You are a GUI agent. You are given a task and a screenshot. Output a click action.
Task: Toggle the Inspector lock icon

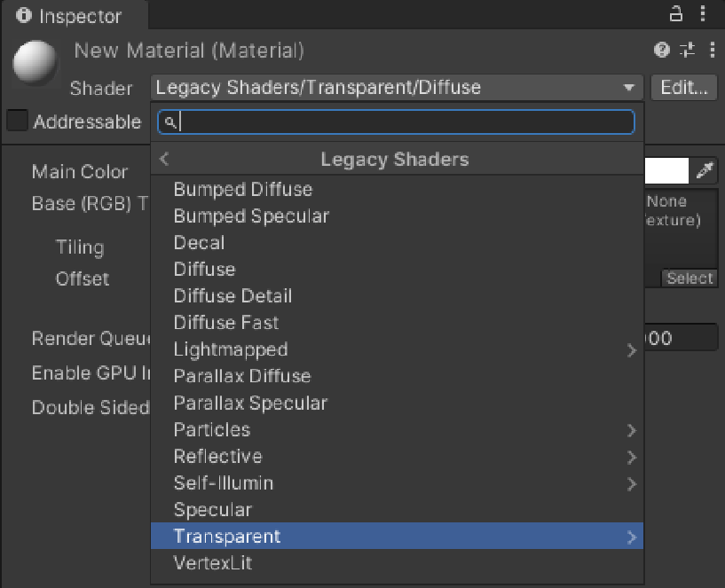tap(675, 14)
